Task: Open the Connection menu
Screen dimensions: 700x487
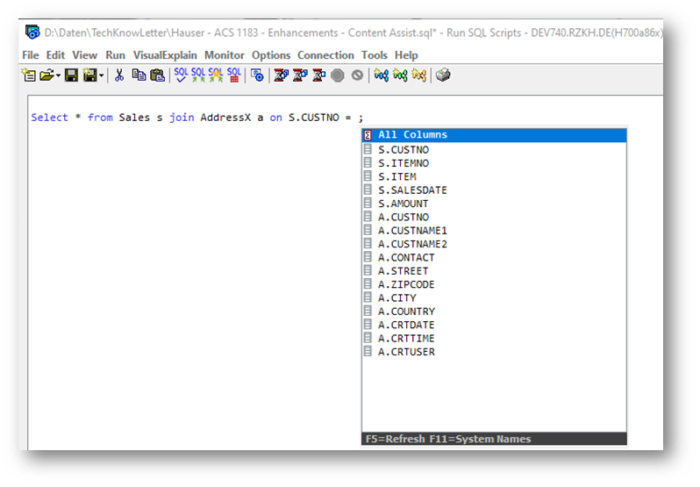Action: 325,55
